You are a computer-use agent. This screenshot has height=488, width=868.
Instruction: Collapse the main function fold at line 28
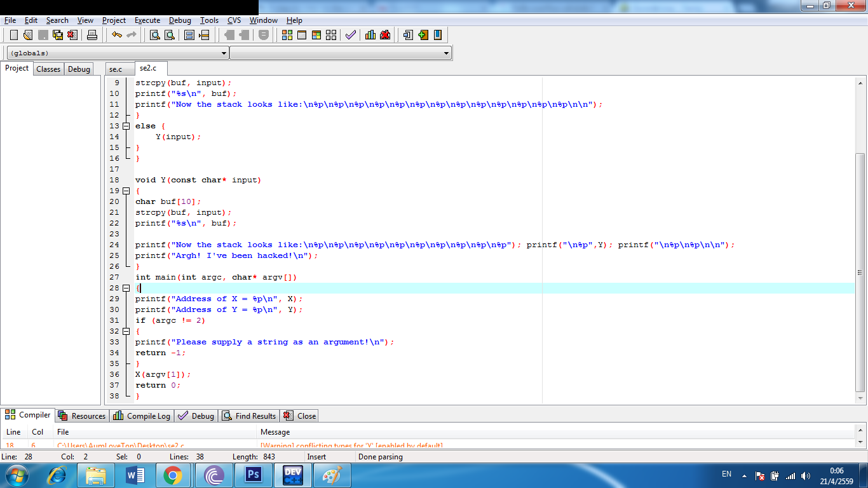click(126, 288)
